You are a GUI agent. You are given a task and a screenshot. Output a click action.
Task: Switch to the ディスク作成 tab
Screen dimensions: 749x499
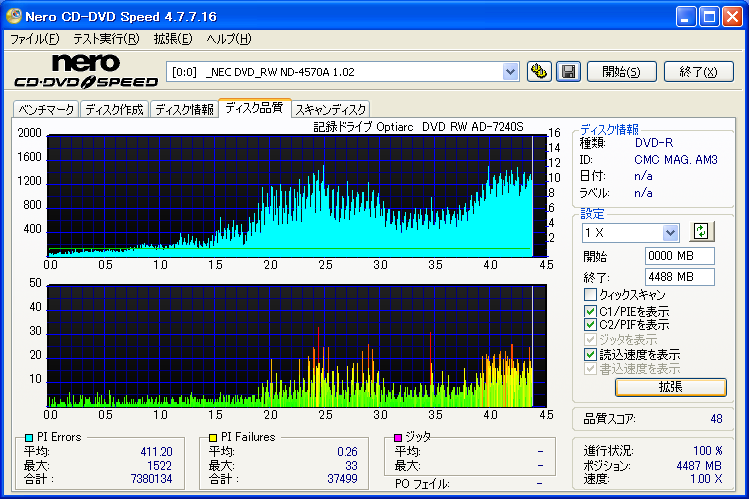[115, 109]
